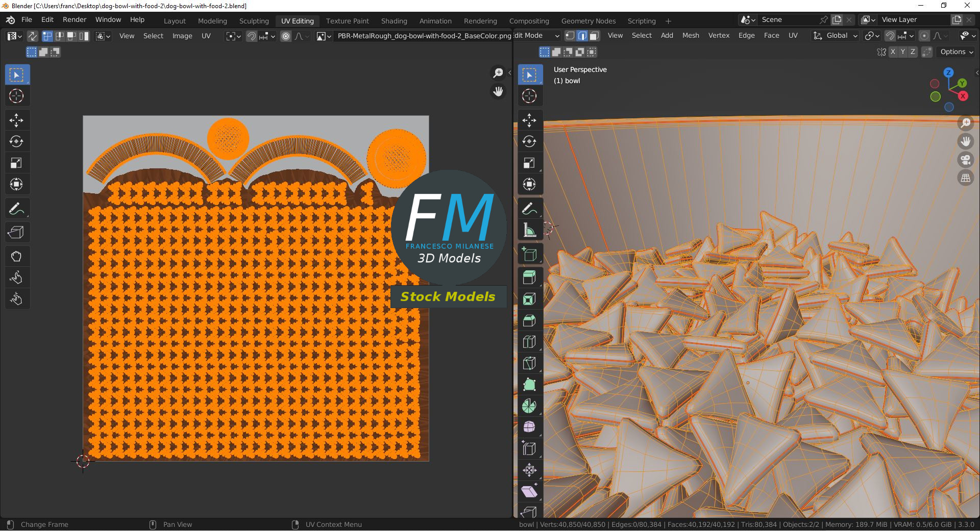Viewport: 980px width, 531px height.
Task: Select the Spin tool
Action: coord(530,406)
